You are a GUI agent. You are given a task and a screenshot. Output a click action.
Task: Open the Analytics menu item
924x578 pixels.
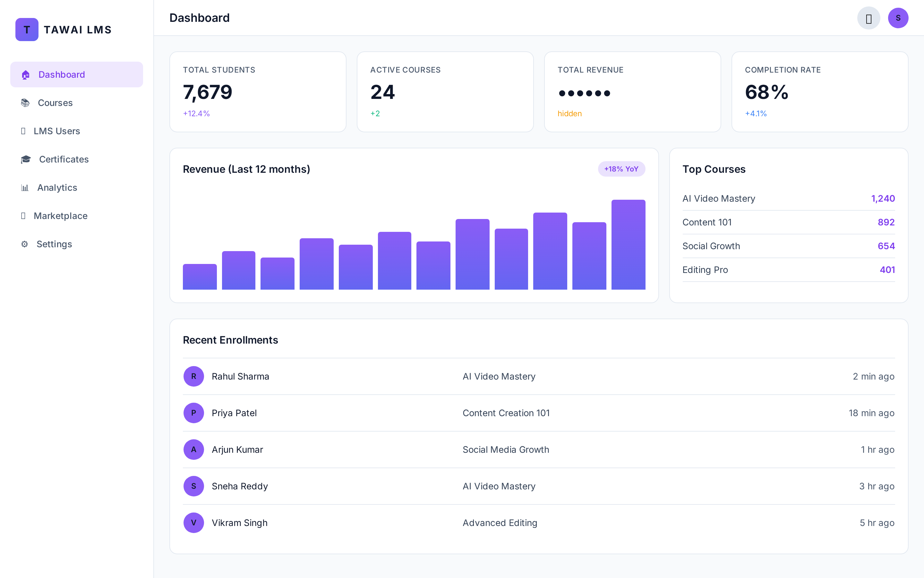(77, 188)
